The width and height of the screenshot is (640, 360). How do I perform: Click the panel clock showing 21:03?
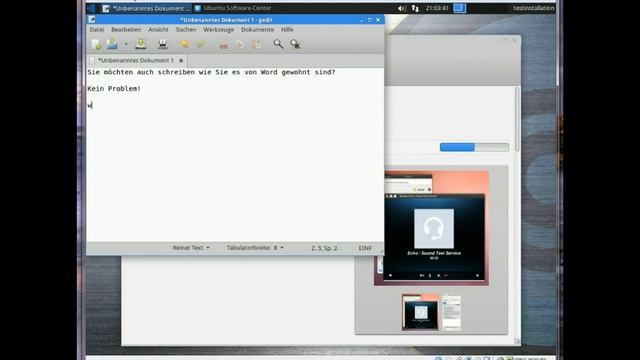(x=437, y=8)
